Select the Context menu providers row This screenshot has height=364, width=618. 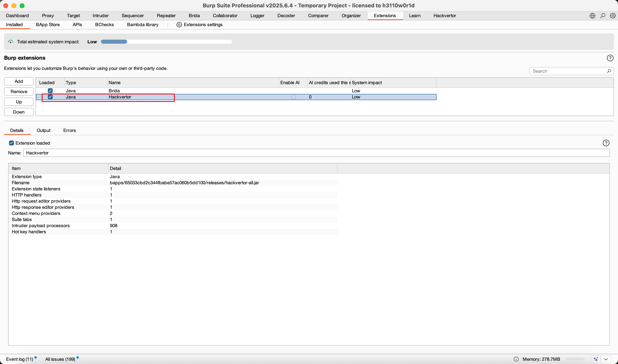pos(173,213)
